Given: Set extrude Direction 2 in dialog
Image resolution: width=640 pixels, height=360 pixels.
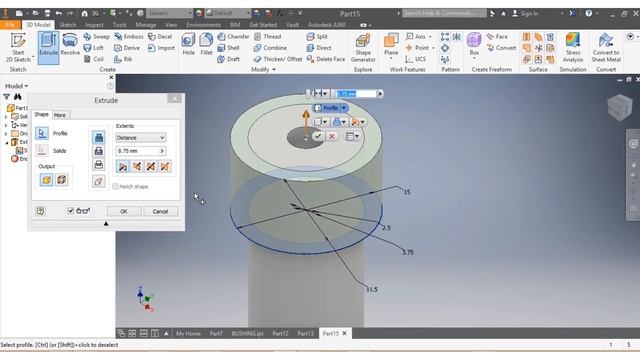Looking at the screenshot, I should point(137,166).
